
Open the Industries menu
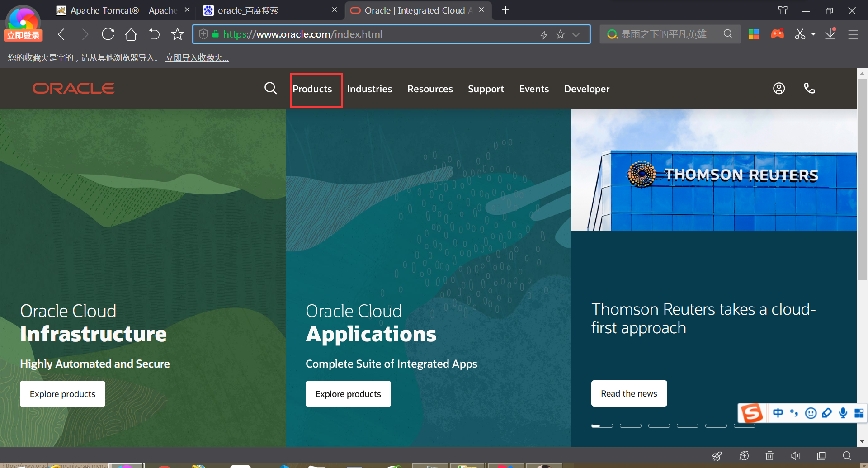click(x=370, y=89)
